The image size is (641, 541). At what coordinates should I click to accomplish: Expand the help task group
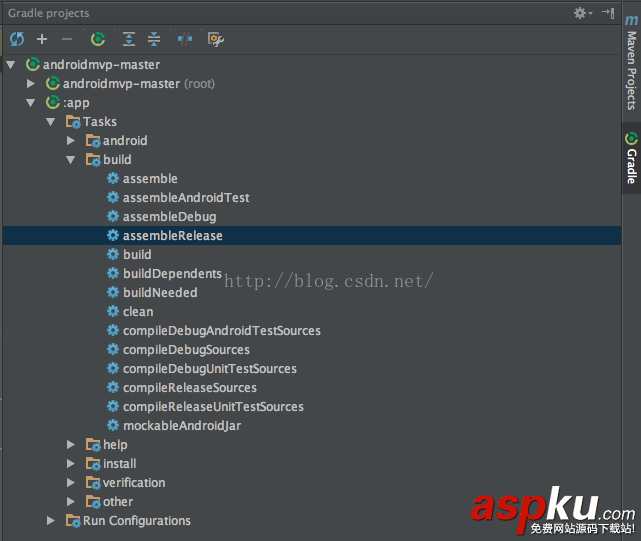71,445
